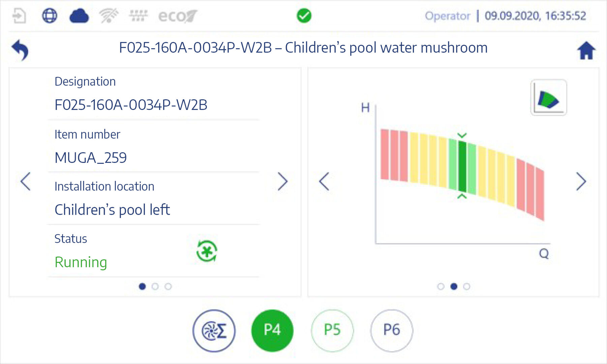Image resolution: width=607 pixels, height=364 pixels.
Task: Select third page dot in left panel
Action: 168,286
